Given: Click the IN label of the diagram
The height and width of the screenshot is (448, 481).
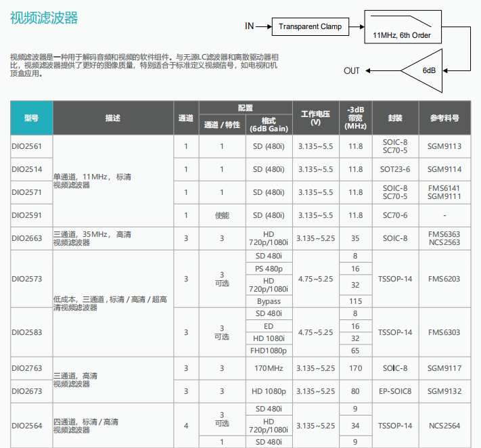Looking at the screenshot, I should click(x=250, y=26).
